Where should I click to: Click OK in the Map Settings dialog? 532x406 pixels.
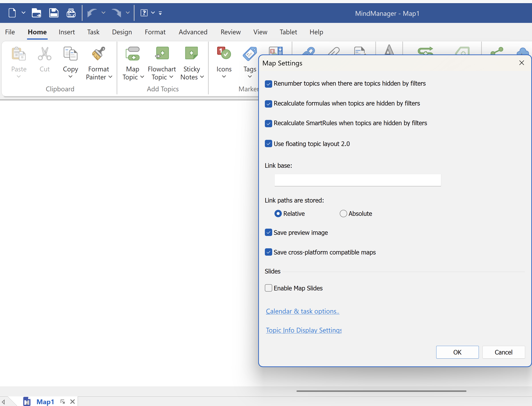[x=457, y=352]
